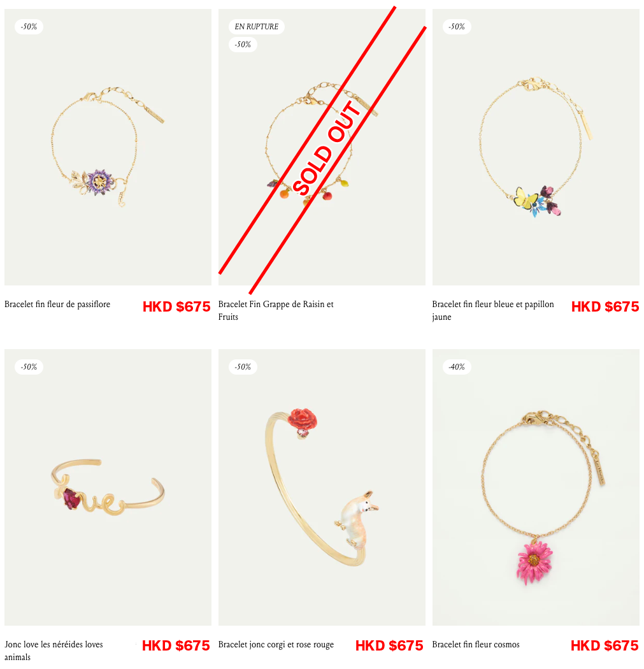
Task: Open the sold out grape and fruits bracelet image
Action: (x=322, y=147)
